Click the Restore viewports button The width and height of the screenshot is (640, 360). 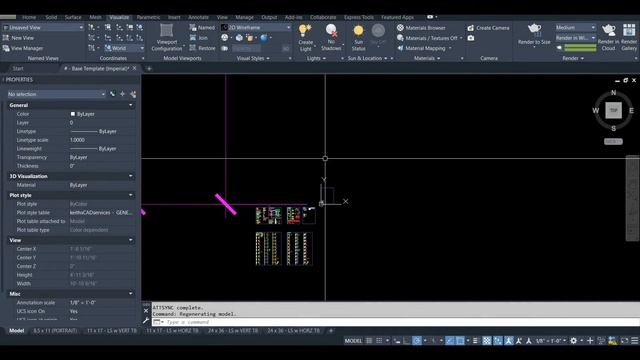(202, 48)
